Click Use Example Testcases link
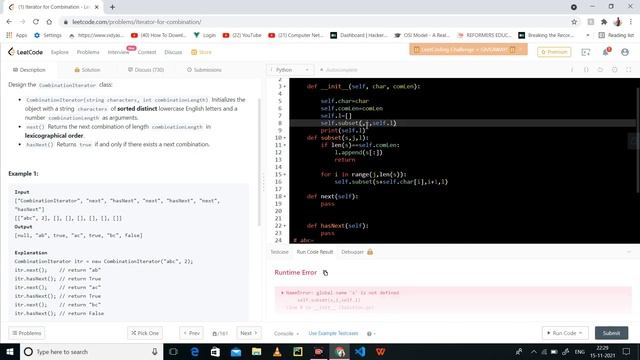 [x=333, y=333]
